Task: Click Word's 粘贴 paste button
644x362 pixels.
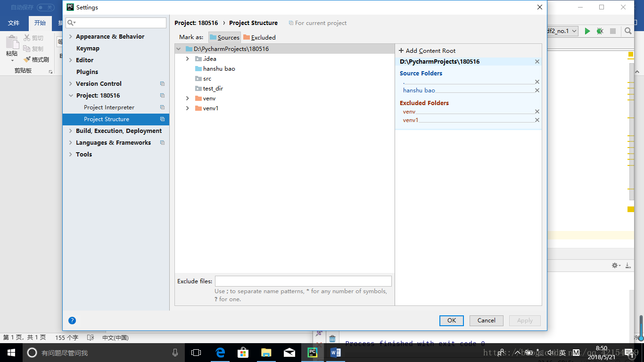Action: (12, 49)
